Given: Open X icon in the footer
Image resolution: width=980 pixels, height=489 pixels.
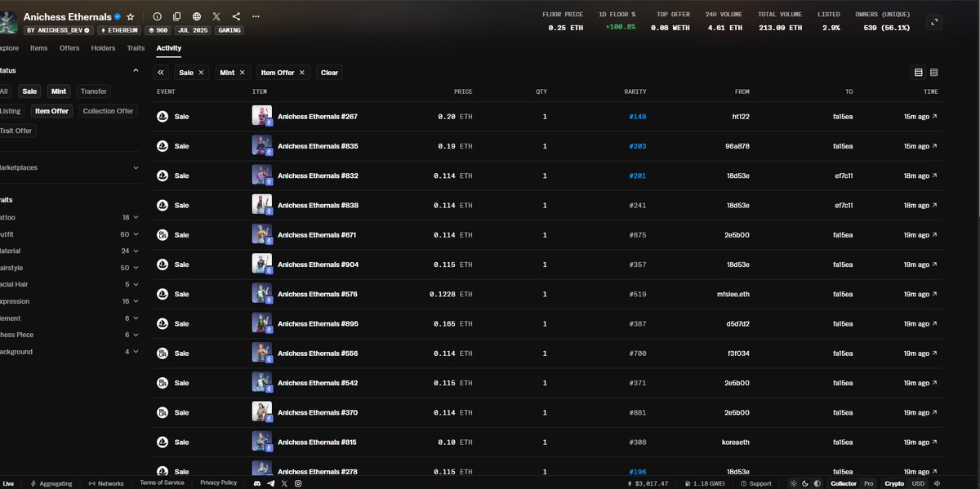Looking at the screenshot, I should pos(284,483).
